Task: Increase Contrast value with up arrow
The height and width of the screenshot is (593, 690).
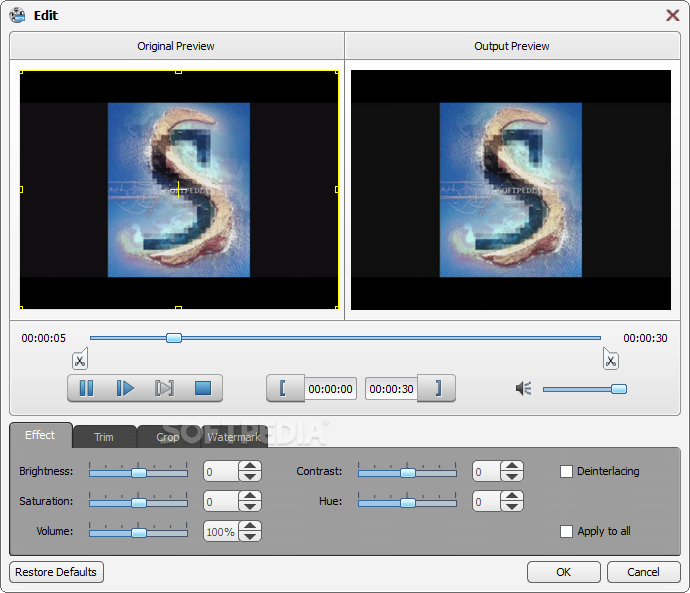Action: tap(512, 466)
